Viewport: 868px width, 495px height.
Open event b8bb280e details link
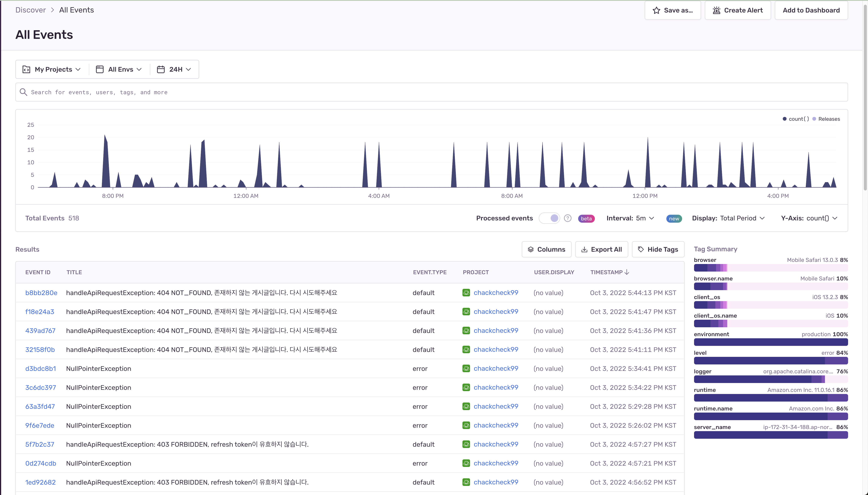coord(41,292)
